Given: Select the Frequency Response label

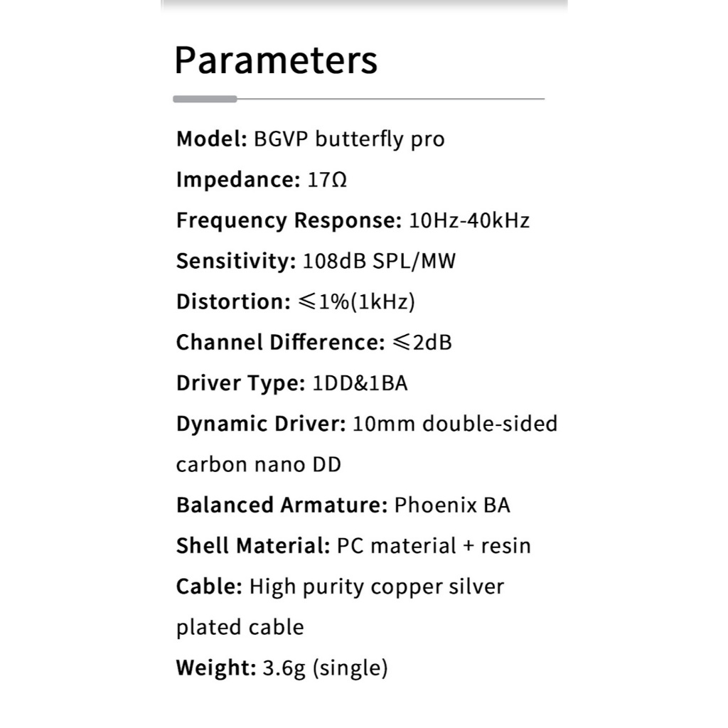Looking at the screenshot, I should [289, 220].
